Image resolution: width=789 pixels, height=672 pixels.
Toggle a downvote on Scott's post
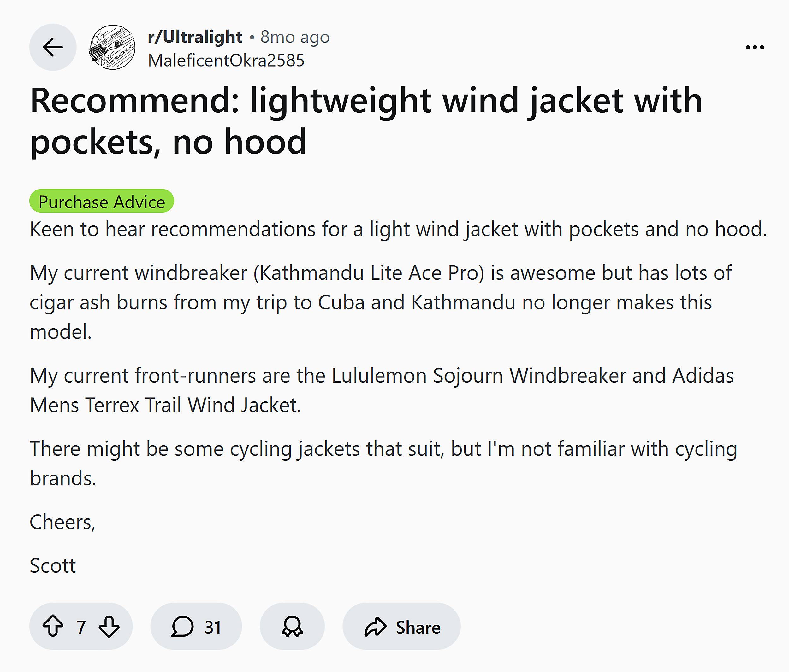point(109,627)
